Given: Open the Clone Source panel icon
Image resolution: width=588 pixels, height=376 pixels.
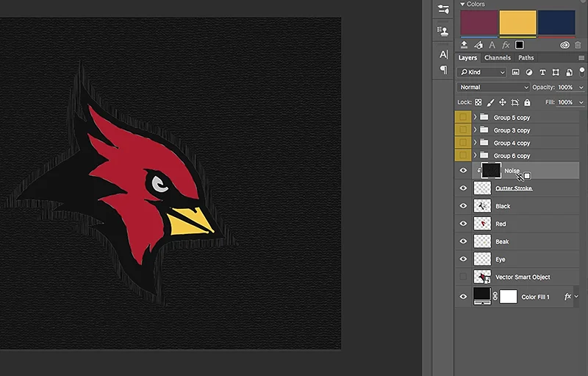Looking at the screenshot, I should [444, 32].
